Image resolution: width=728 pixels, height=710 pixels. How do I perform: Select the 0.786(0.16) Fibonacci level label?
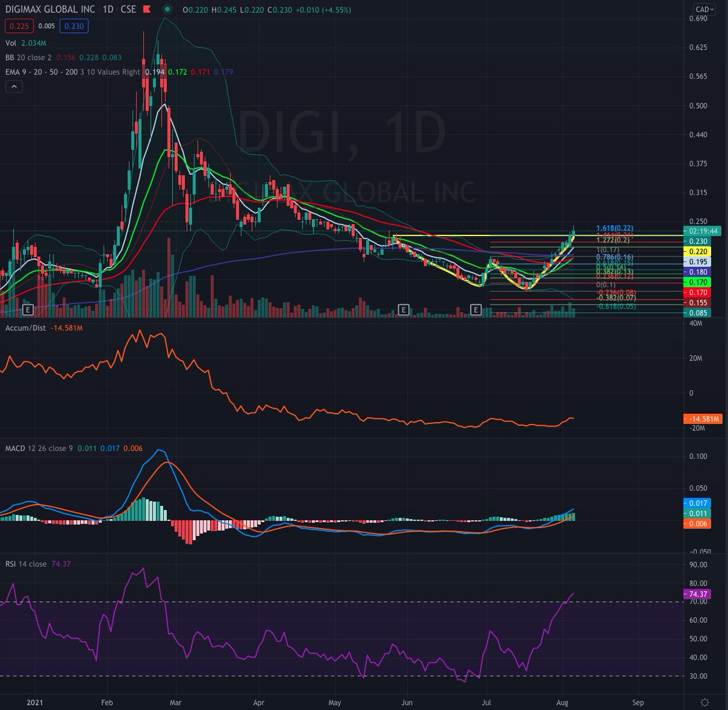tap(614, 257)
